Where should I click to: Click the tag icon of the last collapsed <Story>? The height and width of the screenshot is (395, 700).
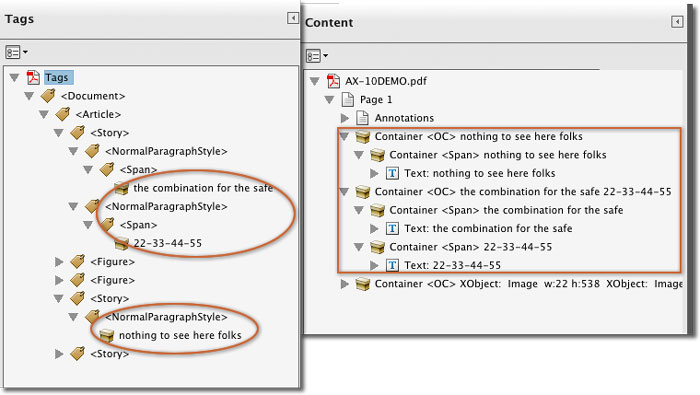click(77, 353)
